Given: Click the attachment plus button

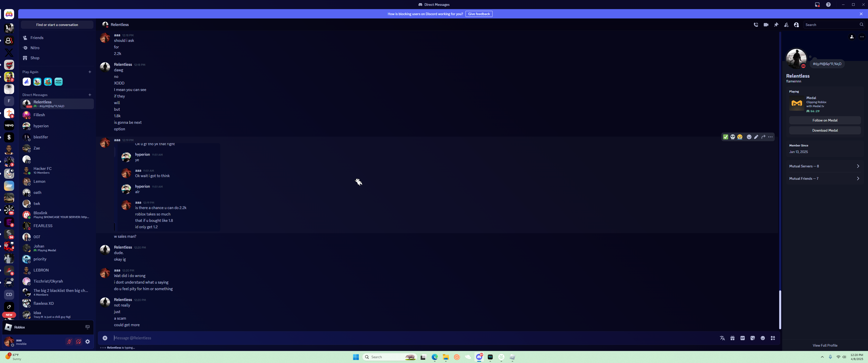Looking at the screenshot, I should 105,338.
